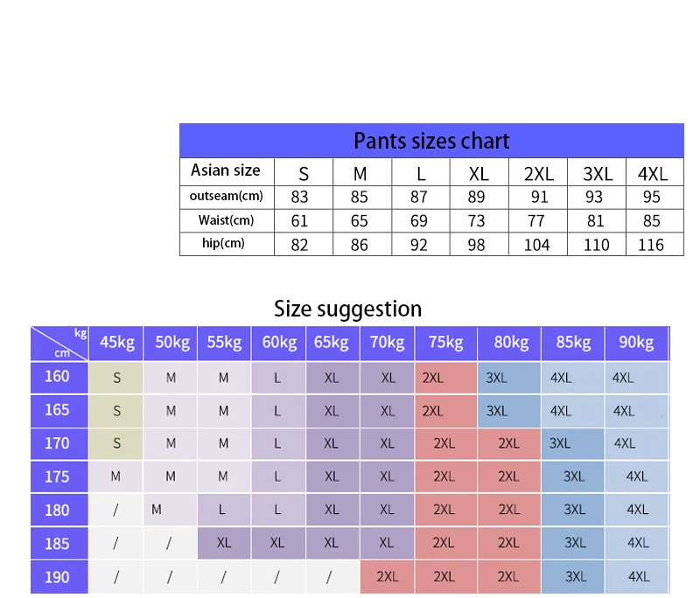Image resolution: width=700 pixels, height=598 pixels.
Task: Select the S cell in the 160 row
Action: point(116,378)
